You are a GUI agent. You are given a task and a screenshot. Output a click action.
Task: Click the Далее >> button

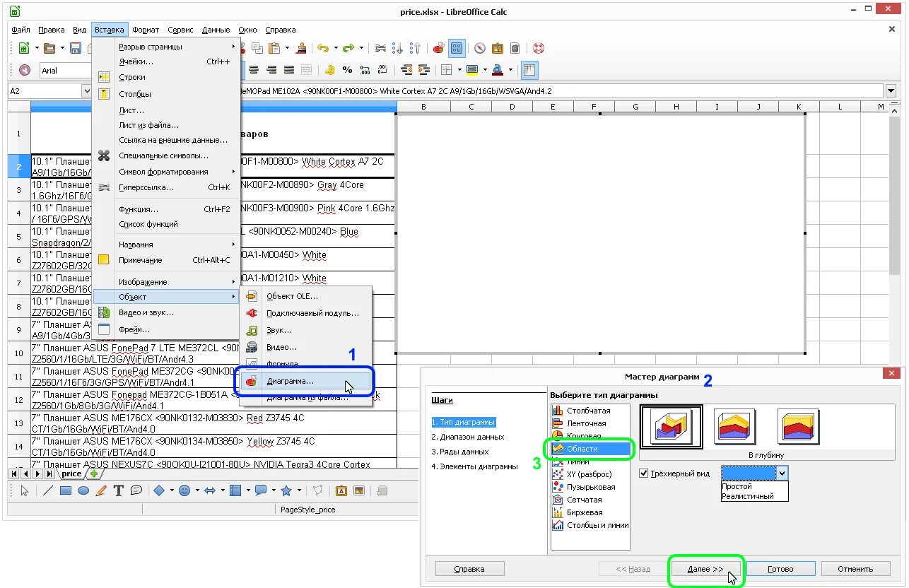(705, 569)
